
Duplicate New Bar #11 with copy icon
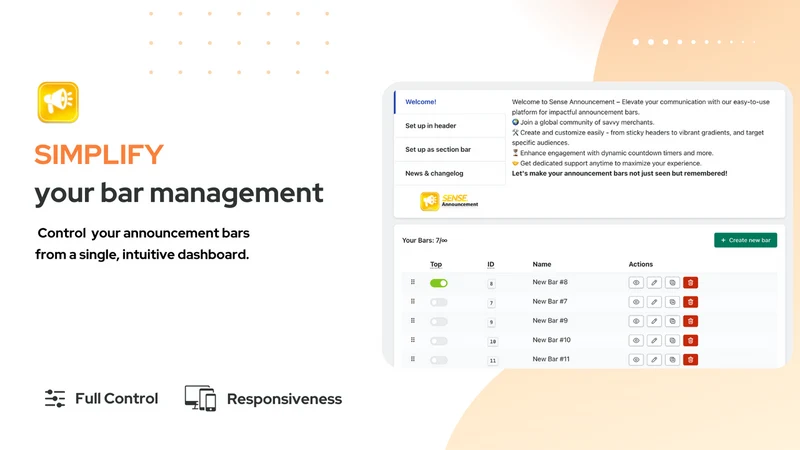pos(672,360)
